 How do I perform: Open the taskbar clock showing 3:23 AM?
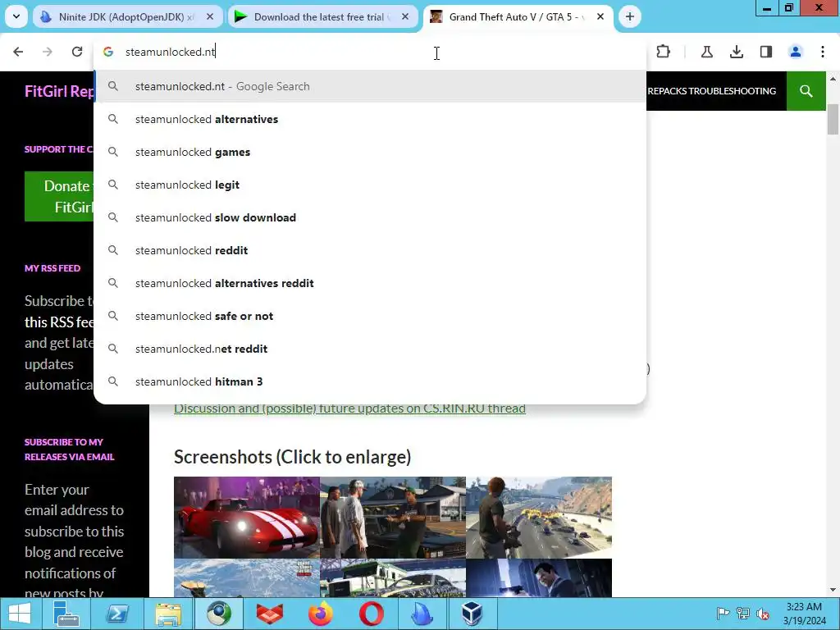click(804, 614)
